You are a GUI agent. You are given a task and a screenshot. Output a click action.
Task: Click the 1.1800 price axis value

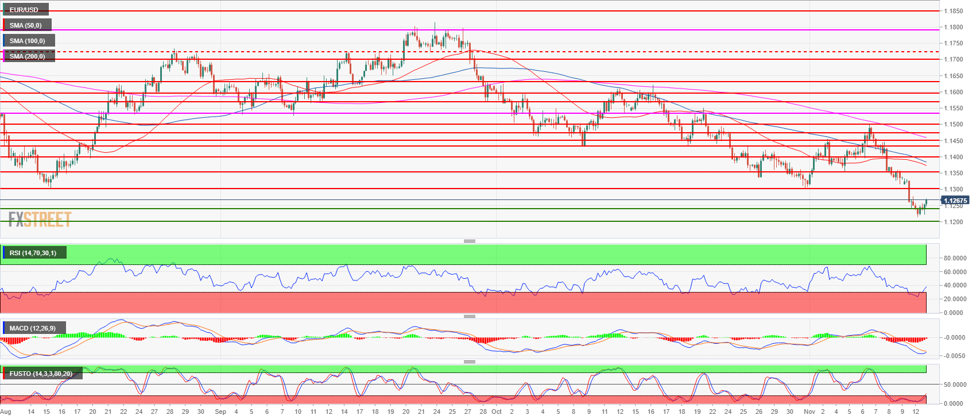point(954,27)
